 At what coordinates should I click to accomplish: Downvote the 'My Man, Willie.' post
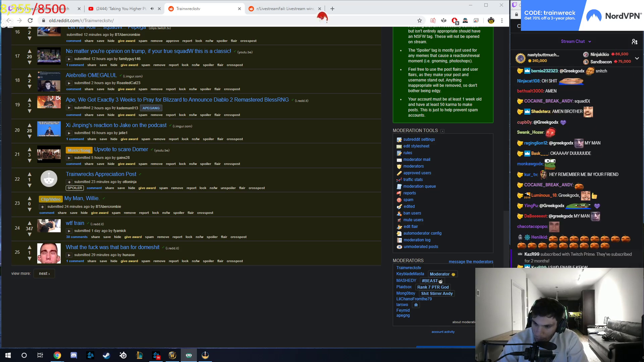(x=29, y=210)
